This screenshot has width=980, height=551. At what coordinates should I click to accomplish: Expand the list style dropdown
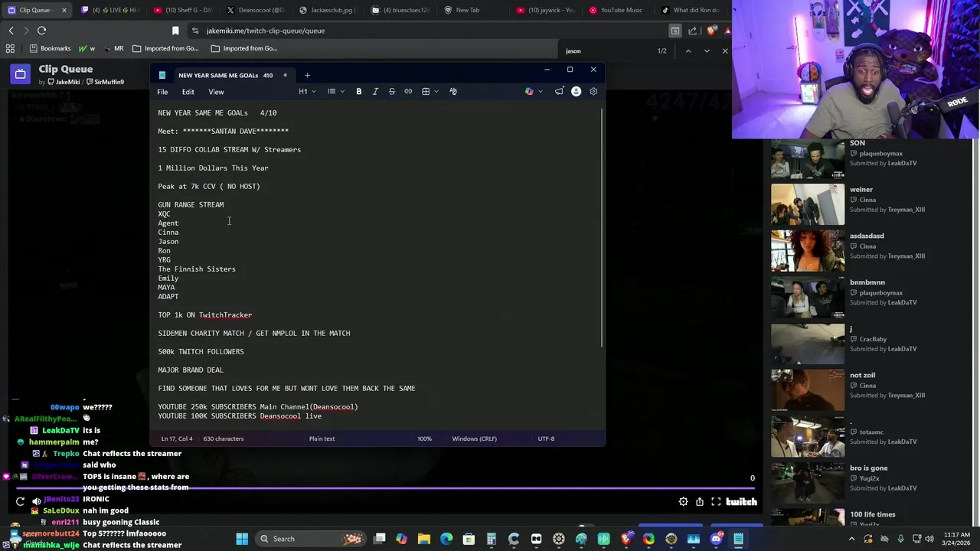[335, 92]
